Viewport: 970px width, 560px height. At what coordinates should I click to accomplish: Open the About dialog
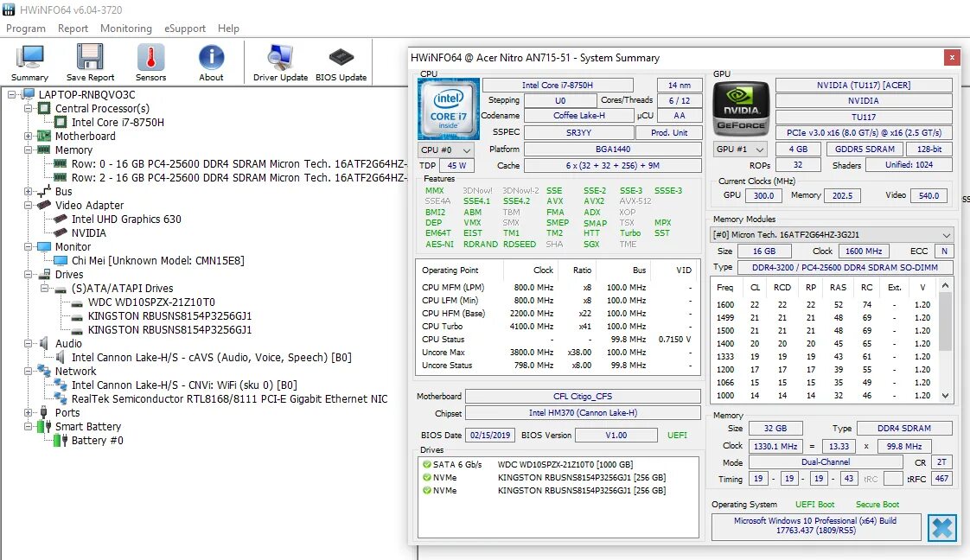tap(211, 60)
